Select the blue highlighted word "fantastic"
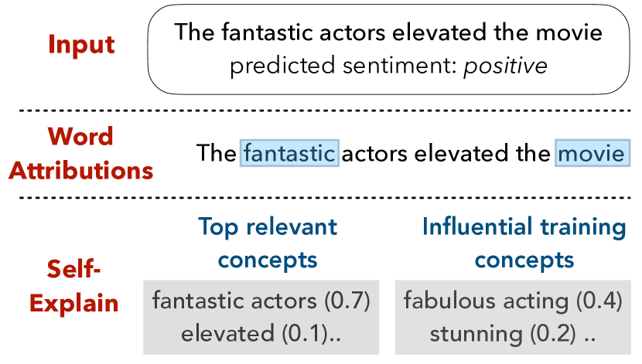The width and height of the screenshot is (642, 364). [290, 154]
